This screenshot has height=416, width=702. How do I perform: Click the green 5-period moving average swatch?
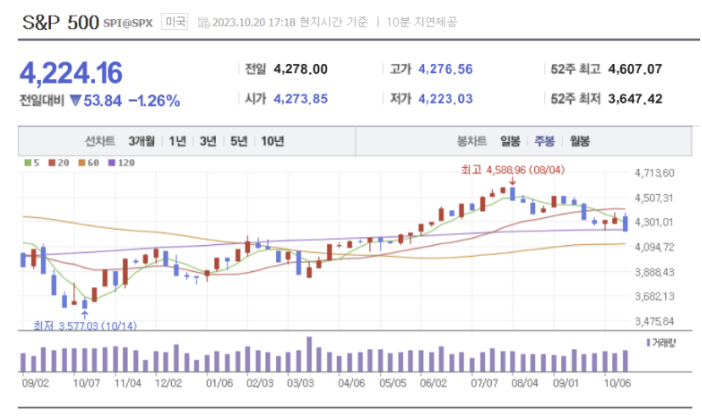tap(28, 163)
